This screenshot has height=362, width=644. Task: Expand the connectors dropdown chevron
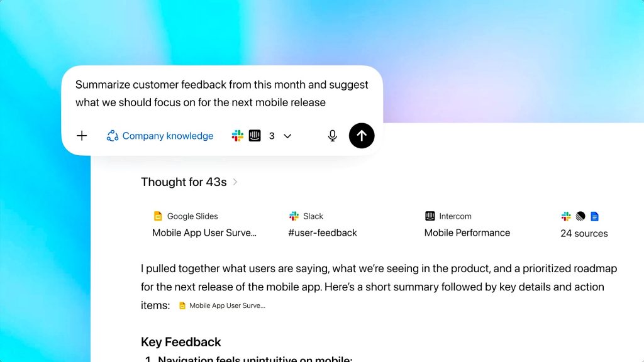tap(287, 136)
